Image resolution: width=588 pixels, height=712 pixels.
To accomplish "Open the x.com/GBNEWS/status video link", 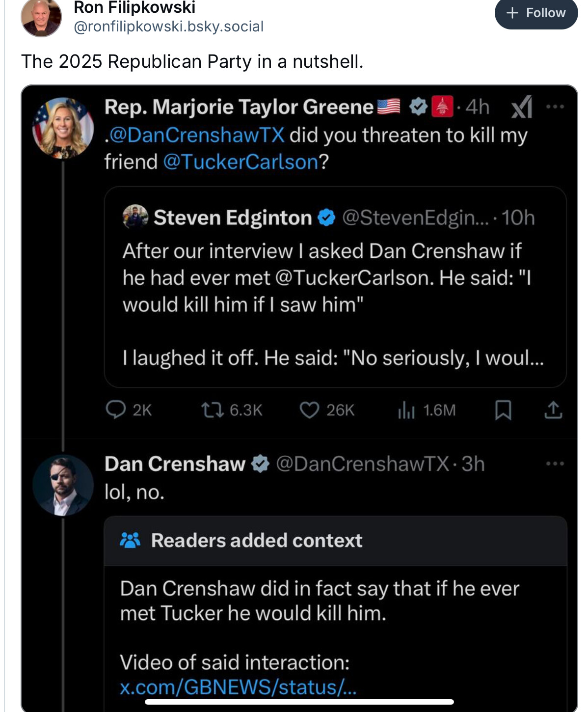I will click(238, 687).
